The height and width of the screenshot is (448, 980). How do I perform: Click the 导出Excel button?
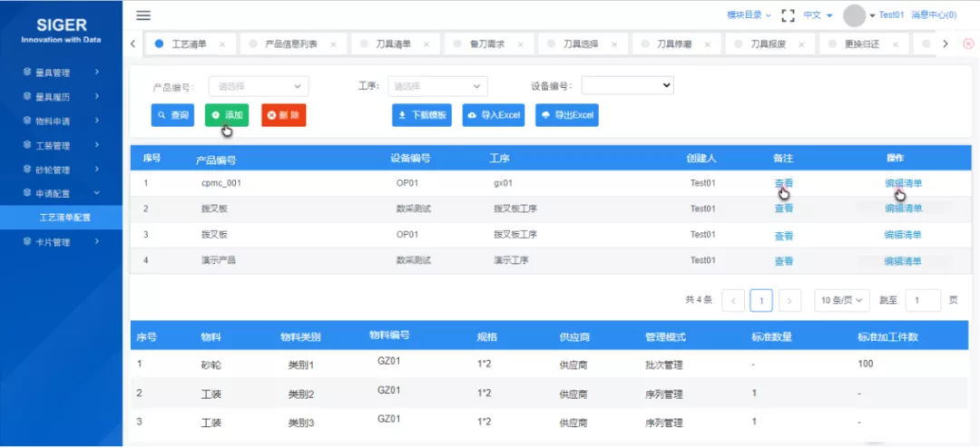[567, 115]
